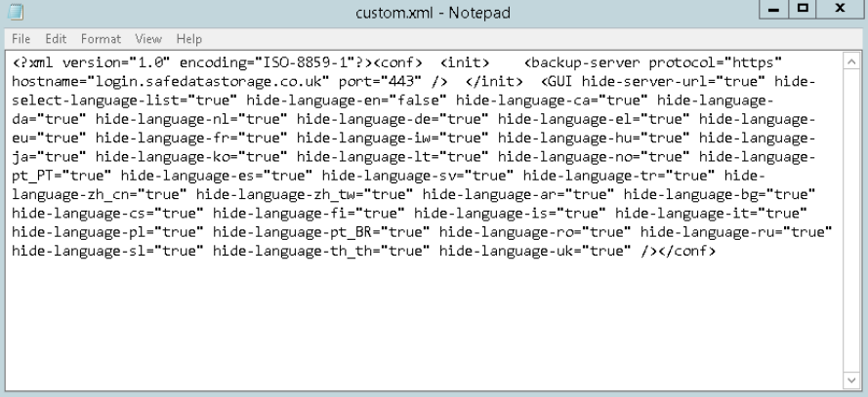The image size is (868, 397).
Task: Click on </init> closing tag
Action: (494, 82)
